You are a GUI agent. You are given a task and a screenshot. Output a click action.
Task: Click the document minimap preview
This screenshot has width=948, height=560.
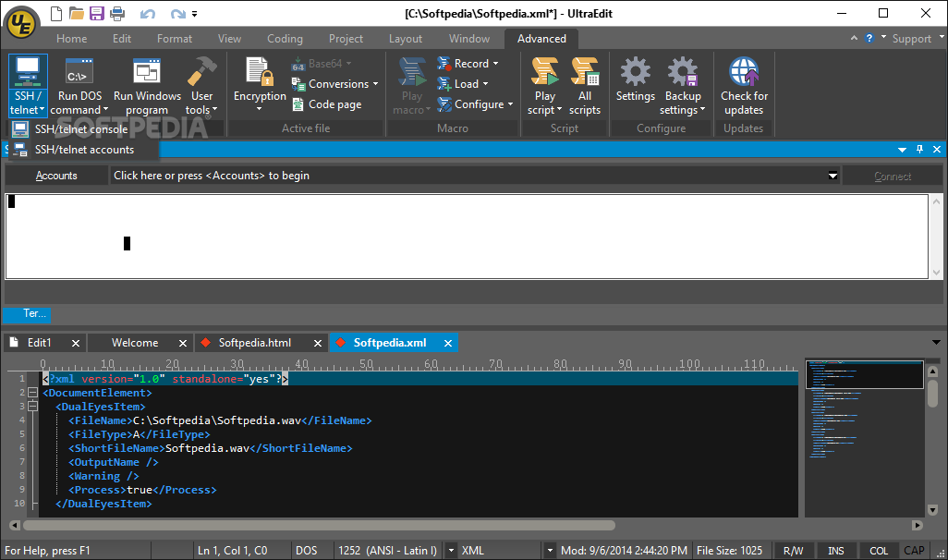[x=865, y=438]
